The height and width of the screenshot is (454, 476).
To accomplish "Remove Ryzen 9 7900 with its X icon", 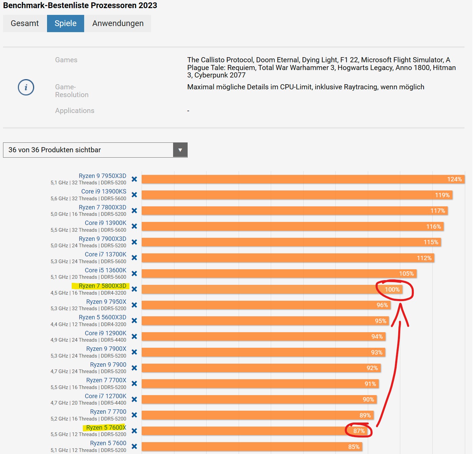I will pos(134,368).
